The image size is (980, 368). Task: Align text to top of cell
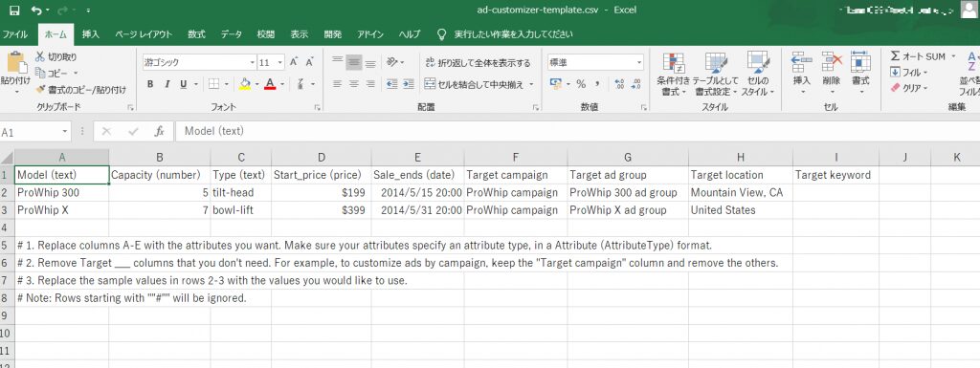tap(338, 62)
